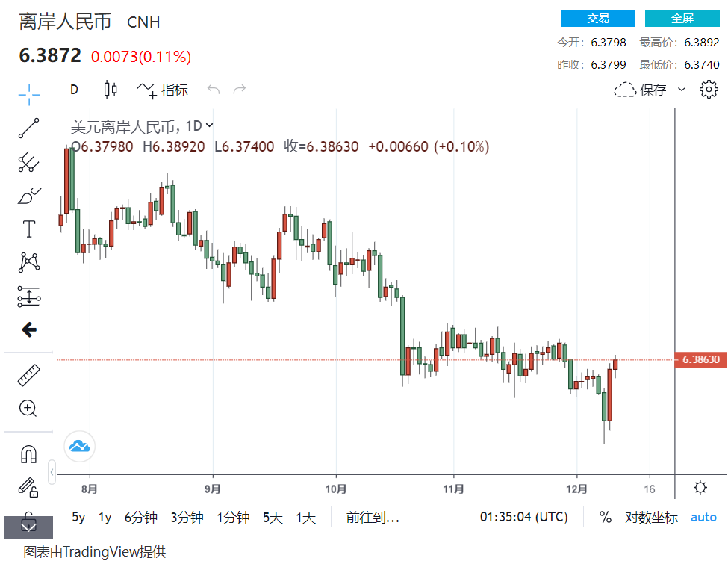Switch to the 5天 time range

point(273,517)
